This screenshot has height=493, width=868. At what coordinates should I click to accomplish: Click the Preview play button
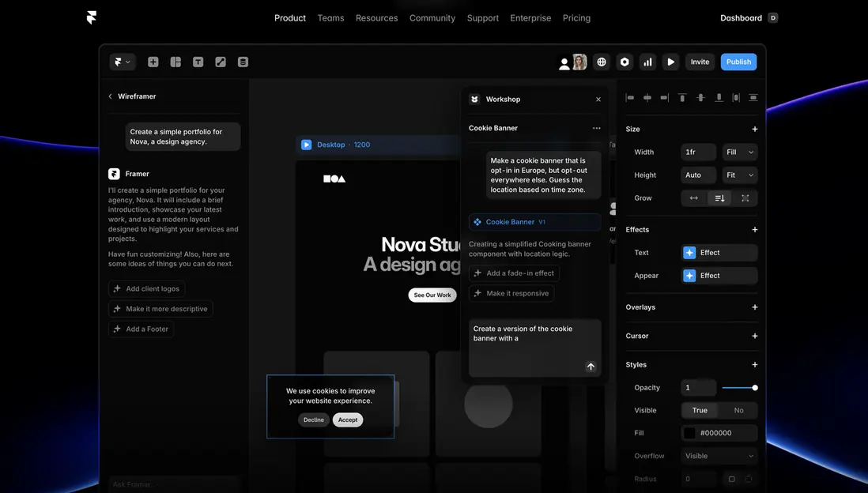670,62
